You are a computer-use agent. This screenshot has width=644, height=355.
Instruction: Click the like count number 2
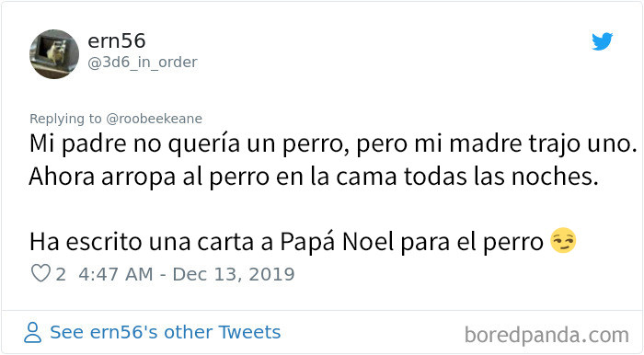61,275
